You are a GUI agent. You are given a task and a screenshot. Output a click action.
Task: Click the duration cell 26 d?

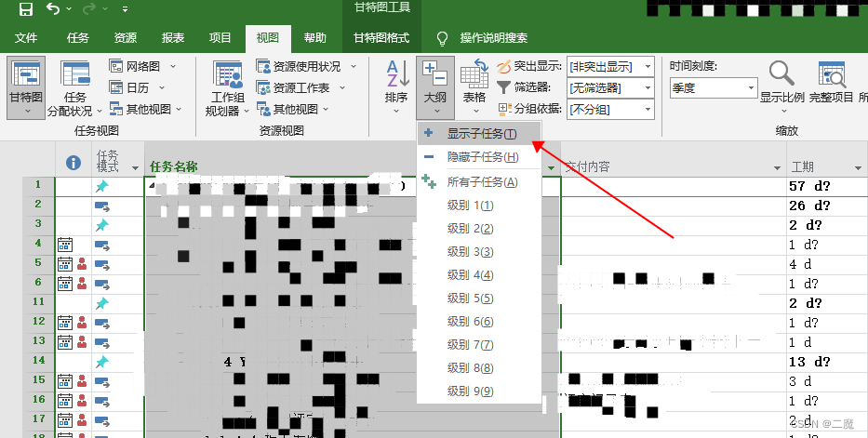[x=826, y=206]
